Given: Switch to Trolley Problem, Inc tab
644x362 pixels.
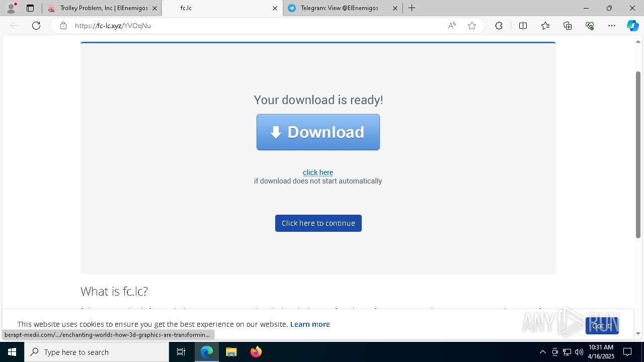Looking at the screenshot, I should pyautogui.click(x=102, y=8).
